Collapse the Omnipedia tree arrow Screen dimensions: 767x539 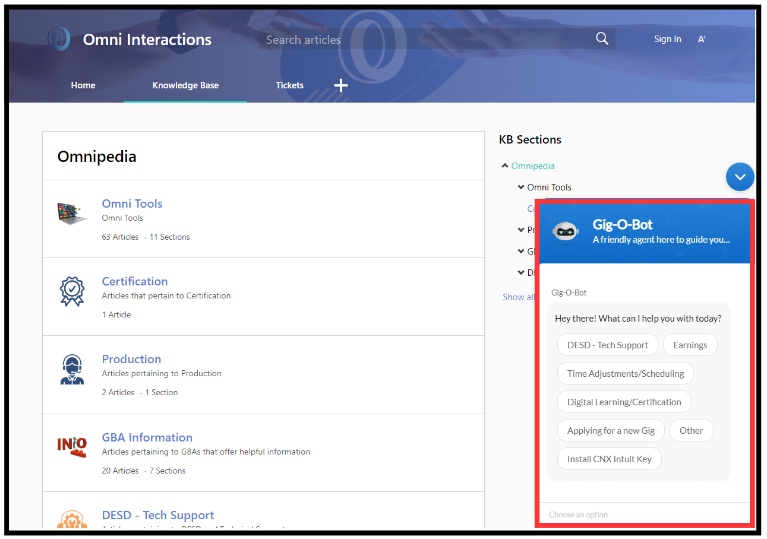tap(504, 166)
